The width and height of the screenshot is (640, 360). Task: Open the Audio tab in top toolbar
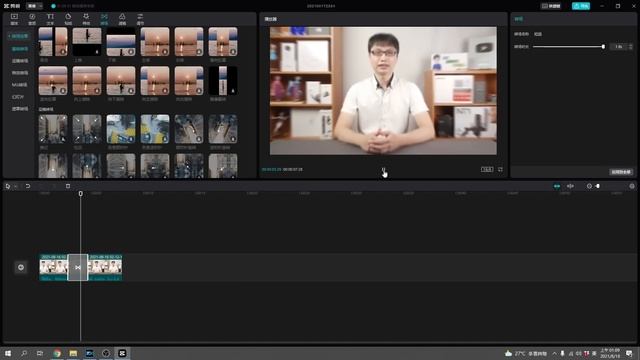click(x=32, y=19)
